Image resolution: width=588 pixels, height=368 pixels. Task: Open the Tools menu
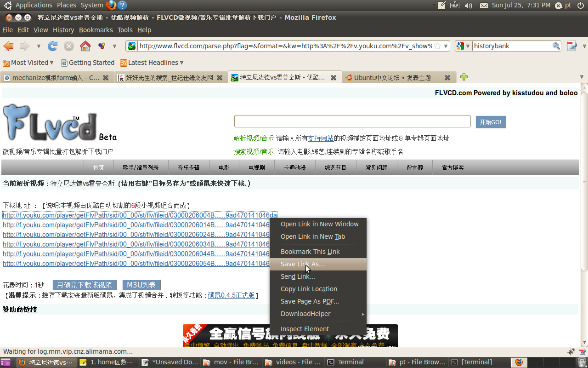pos(125,30)
